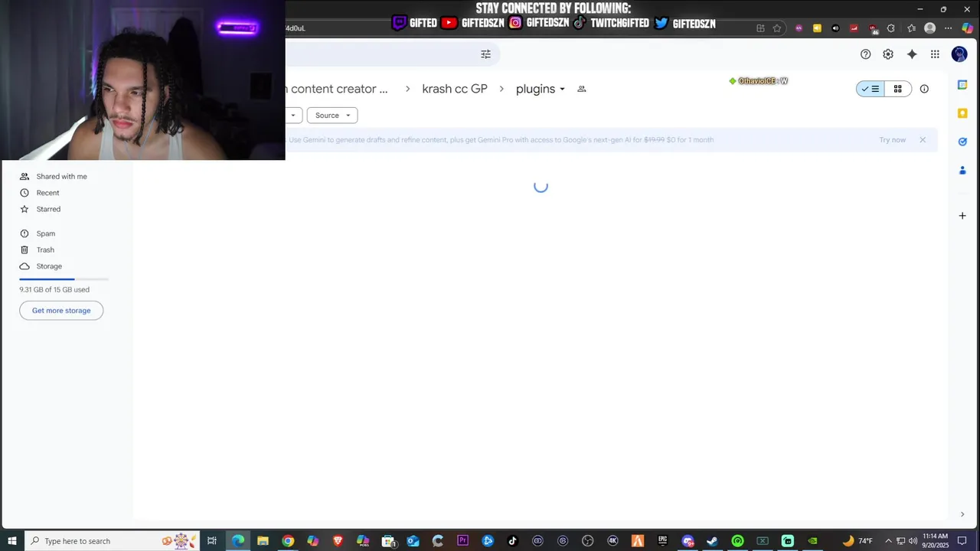The image size is (980, 551).
Task: Open File Explorer from taskbar
Action: pyautogui.click(x=263, y=541)
